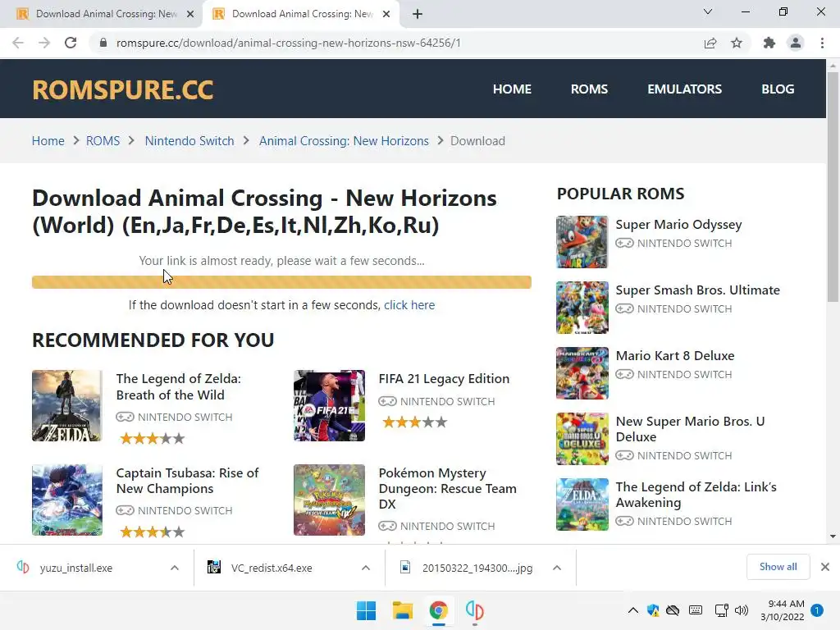Viewport: 840px width, 630px height.
Task: Go to ROMS breadcrumb link
Action: tap(103, 141)
